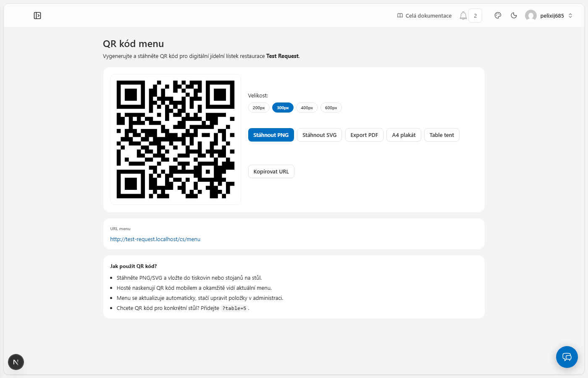
Task: Click the notification count badge 2
Action: [475, 16]
